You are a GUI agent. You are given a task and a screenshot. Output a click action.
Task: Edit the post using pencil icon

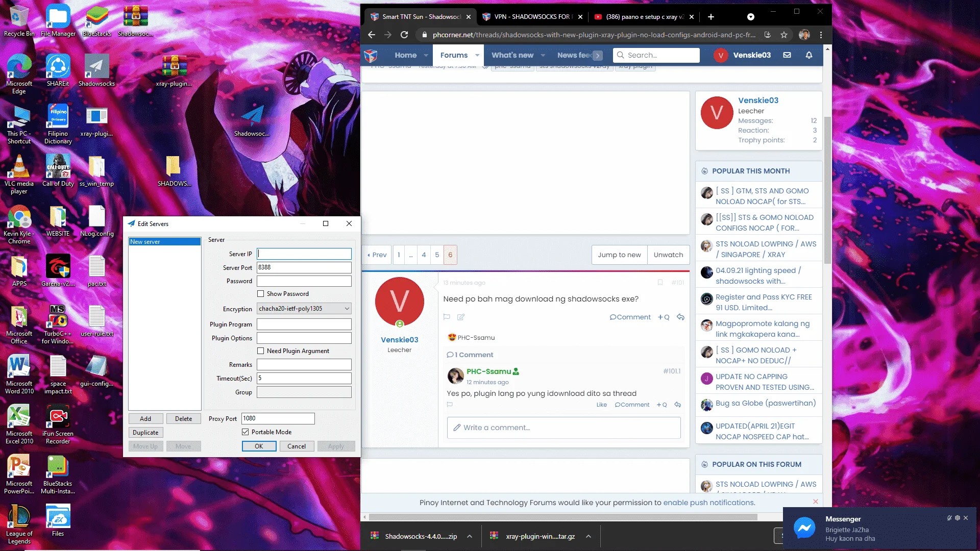click(x=461, y=317)
